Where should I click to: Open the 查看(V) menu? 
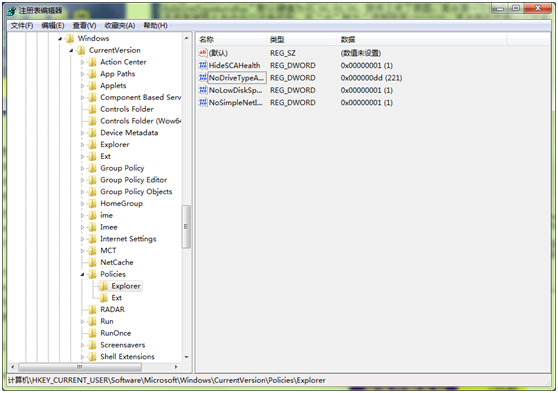tap(84, 26)
